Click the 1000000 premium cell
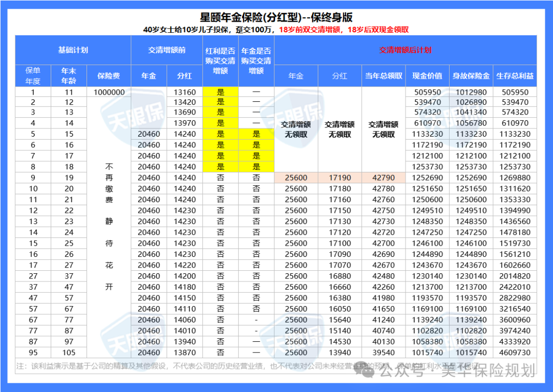The width and height of the screenshot is (553, 392). point(109,92)
